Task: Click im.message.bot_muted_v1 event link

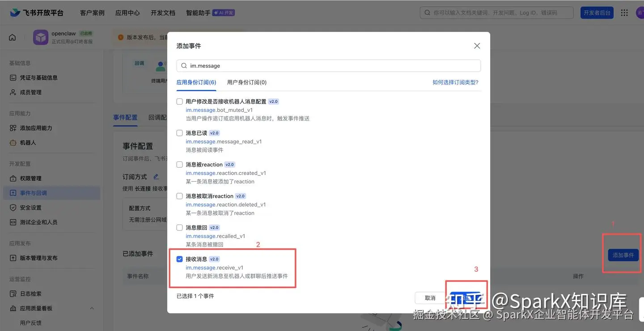Action: 219,110
